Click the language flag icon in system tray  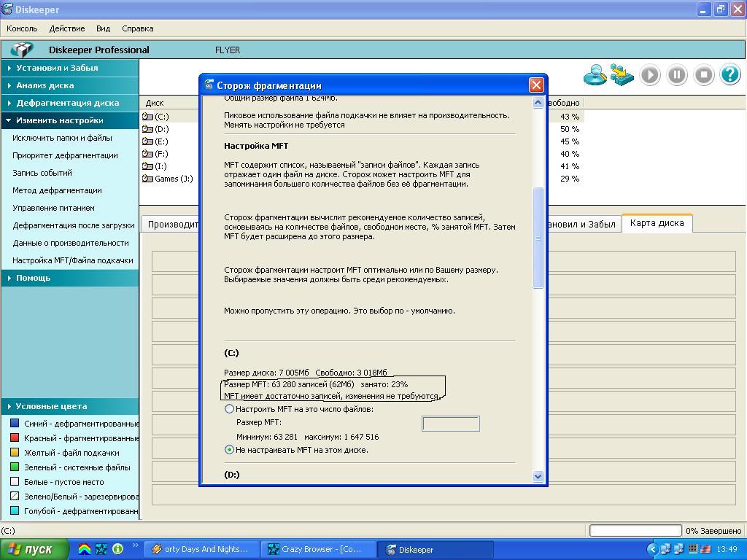(x=705, y=550)
